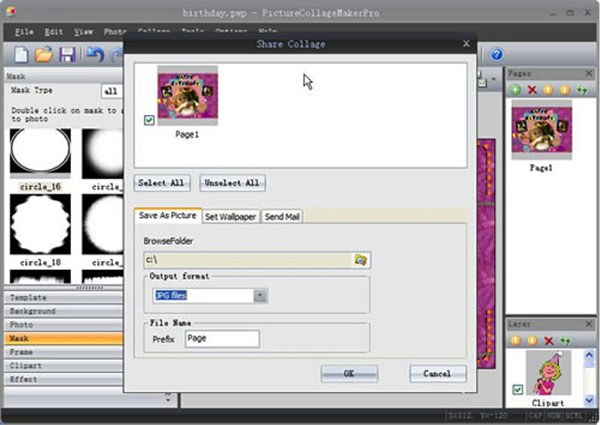Click the New file toolbar icon
The height and width of the screenshot is (425, 600).
[21, 54]
